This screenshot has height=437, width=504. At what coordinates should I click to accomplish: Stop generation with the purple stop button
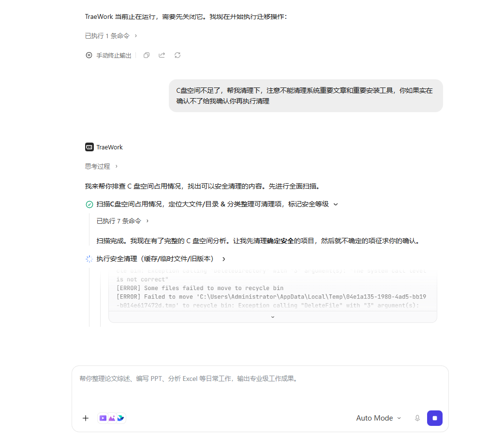434,418
